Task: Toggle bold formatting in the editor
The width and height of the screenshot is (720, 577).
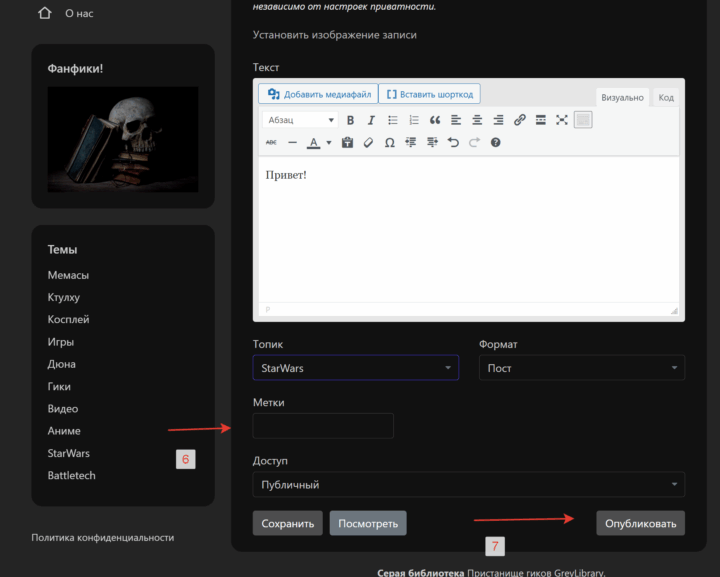Action: (350, 120)
